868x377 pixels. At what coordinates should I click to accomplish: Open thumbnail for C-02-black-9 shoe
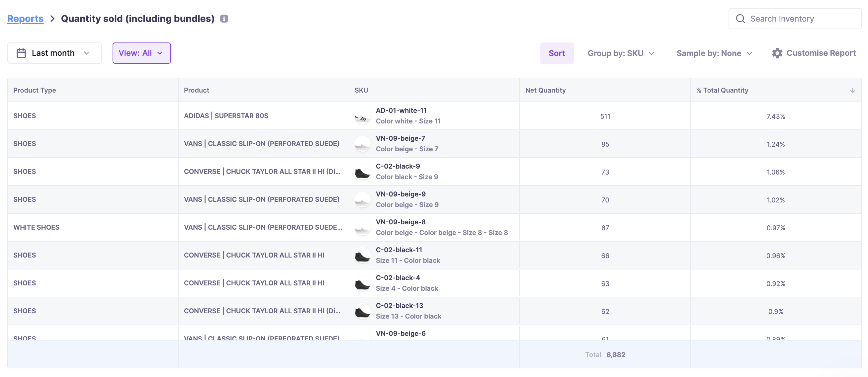tap(363, 172)
